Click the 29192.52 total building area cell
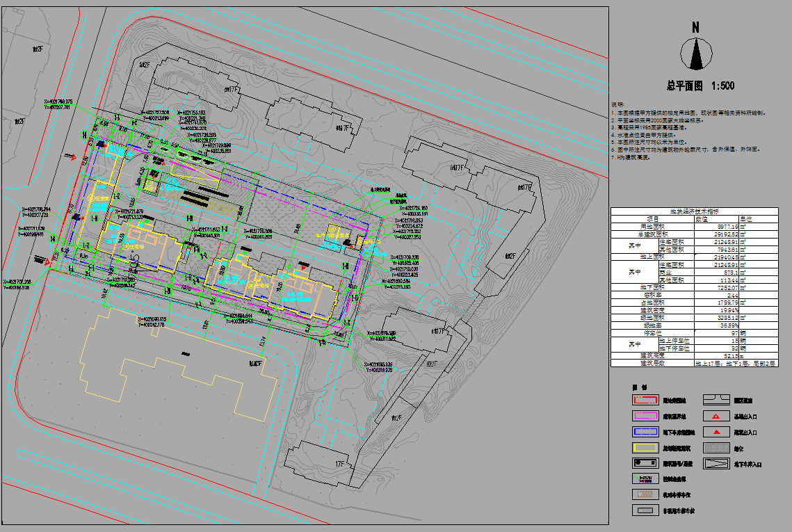Viewport: 792px width, 532px height. [727, 234]
